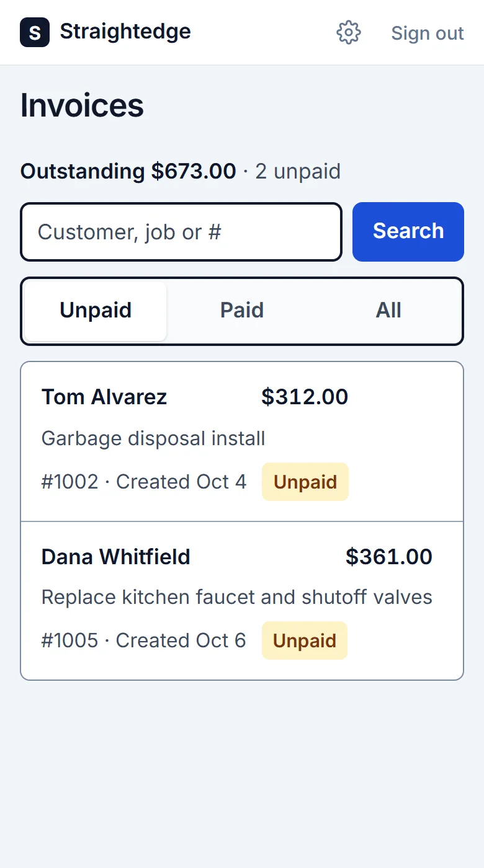The height and width of the screenshot is (868, 484).
Task: Focus the Customer, job or # search field
Action: pyautogui.click(x=181, y=232)
